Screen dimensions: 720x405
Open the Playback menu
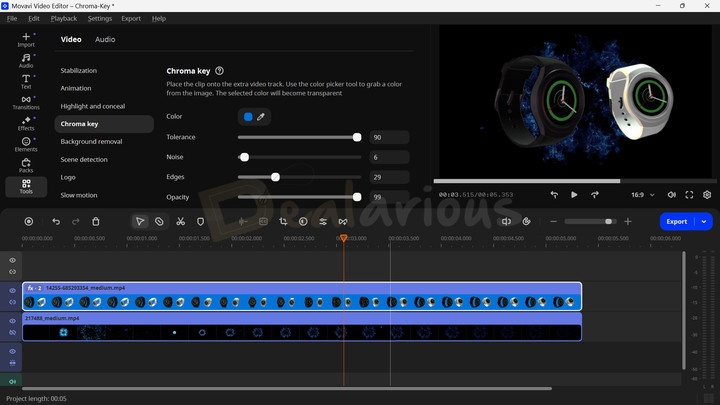point(64,18)
